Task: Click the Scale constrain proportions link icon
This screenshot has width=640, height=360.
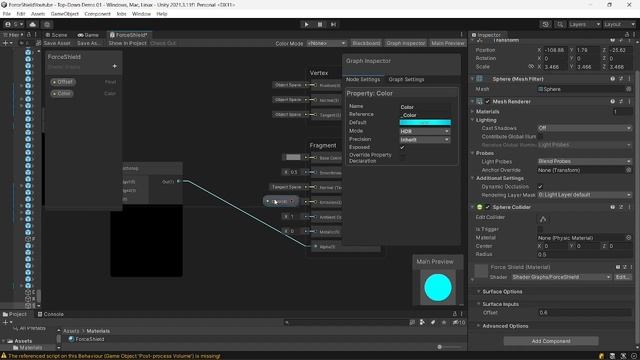Action: [531, 67]
